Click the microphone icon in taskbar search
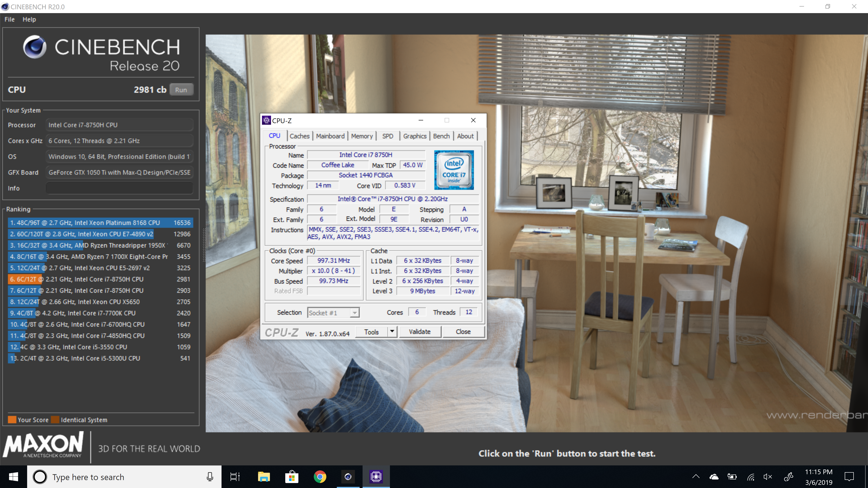 (210, 477)
